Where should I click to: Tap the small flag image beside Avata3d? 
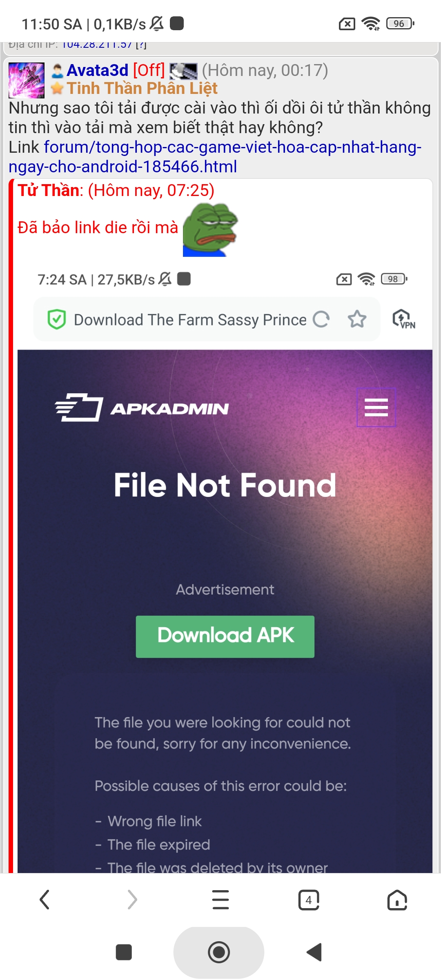pyautogui.click(x=183, y=71)
